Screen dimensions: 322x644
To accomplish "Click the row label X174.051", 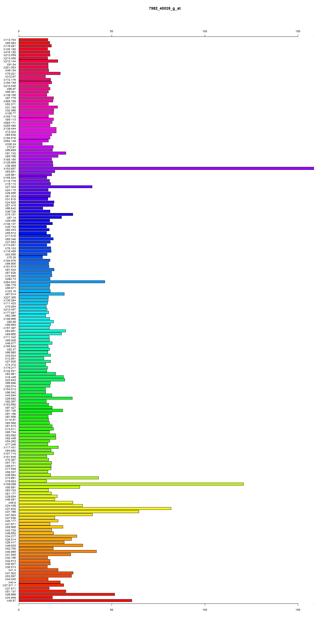I will (x=10, y=245).
